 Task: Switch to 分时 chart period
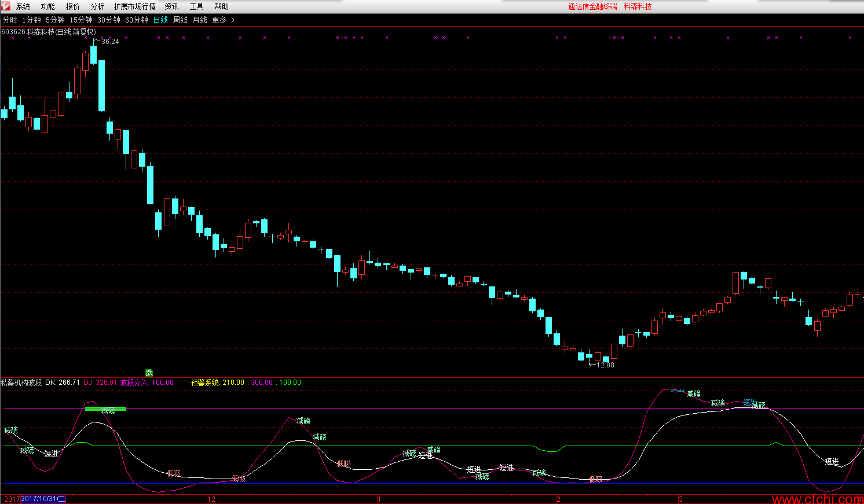pyautogui.click(x=10, y=20)
